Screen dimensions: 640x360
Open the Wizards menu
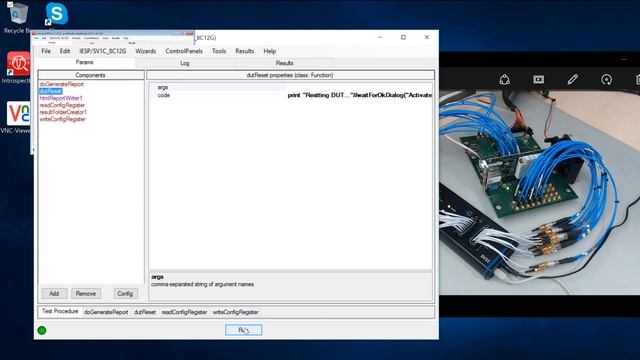click(146, 51)
